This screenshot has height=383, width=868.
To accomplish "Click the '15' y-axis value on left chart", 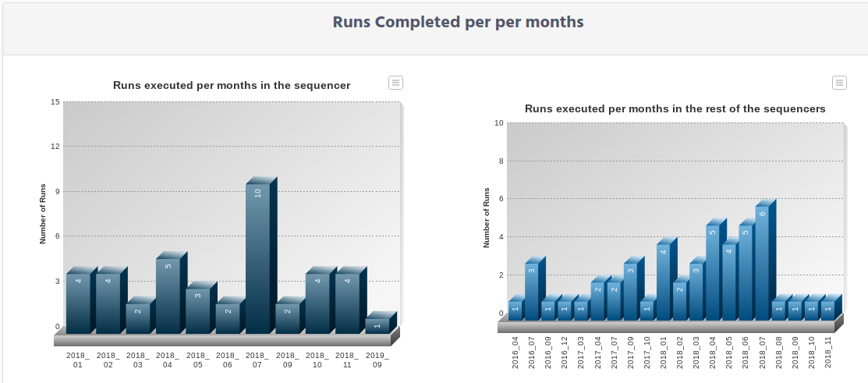I will [55, 102].
